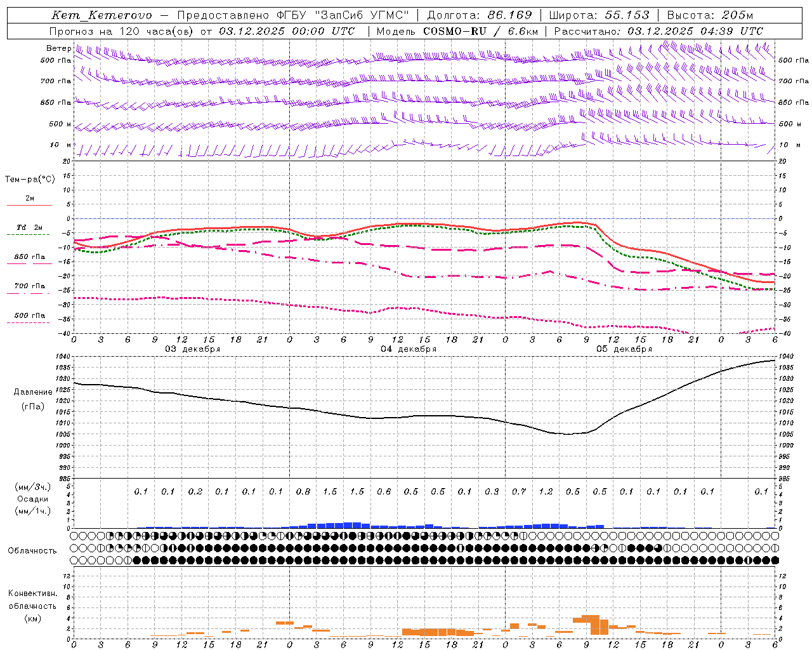Screen dimensions: 812x650
Task: Click the 0.7 precipitation value
Action: tap(519, 491)
